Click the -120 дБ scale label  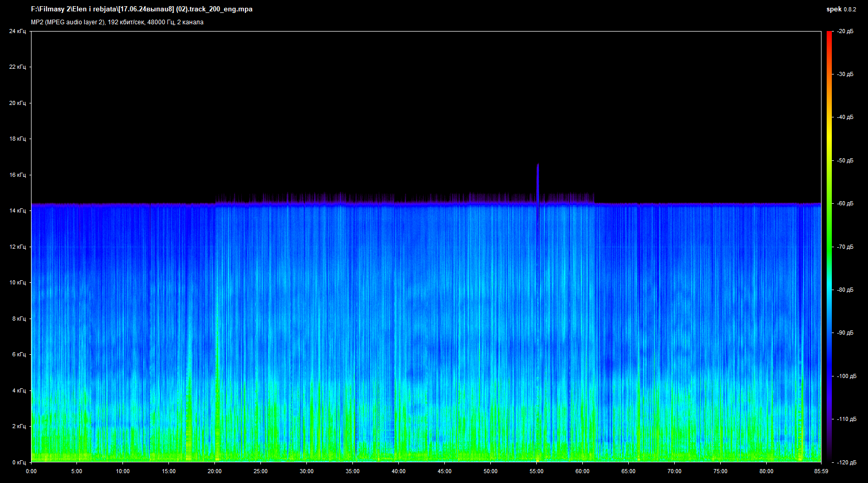[x=846, y=462]
